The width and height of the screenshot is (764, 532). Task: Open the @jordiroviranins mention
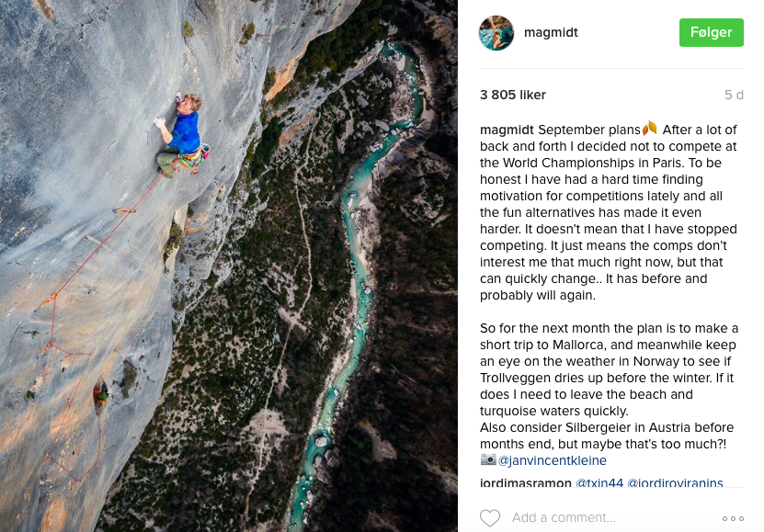[x=675, y=483]
